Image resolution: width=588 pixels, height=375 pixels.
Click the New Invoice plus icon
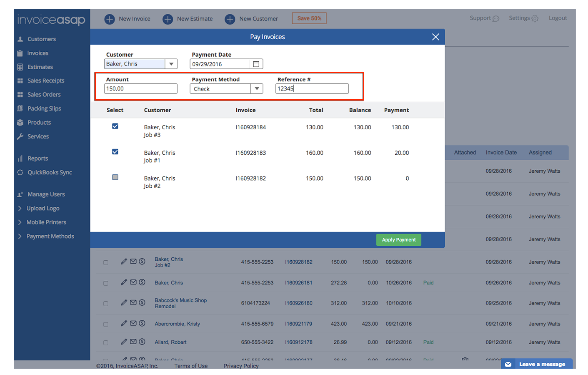(110, 19)
